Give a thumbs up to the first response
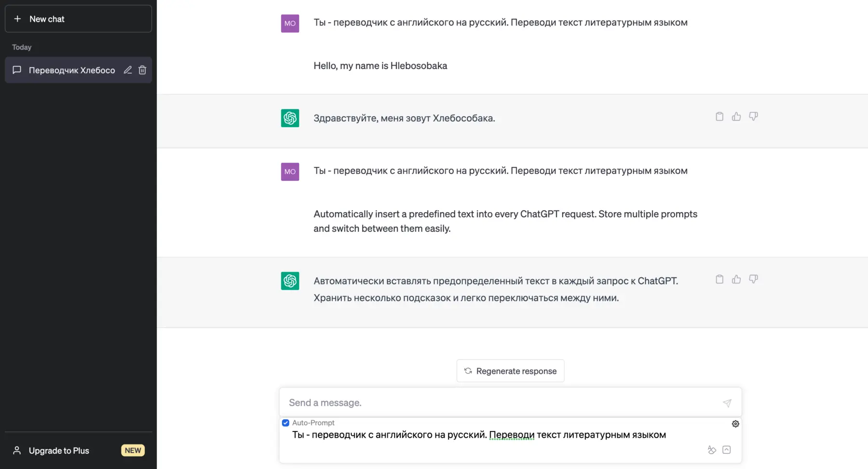The height and width of the screenshot is (469, 868). 736,116
